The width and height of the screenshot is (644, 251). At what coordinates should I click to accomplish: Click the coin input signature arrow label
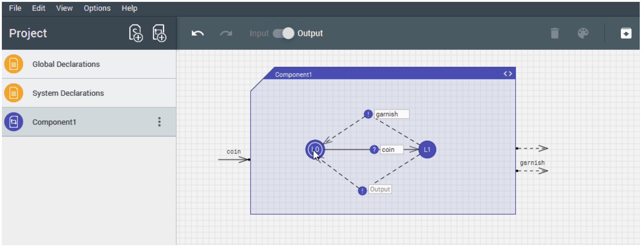pos(234,151)
